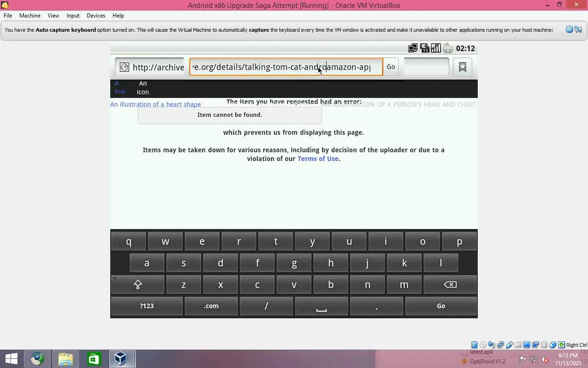
Task: Click the VirtualBox hard disk activity indicator
Action: pos(474,345)
